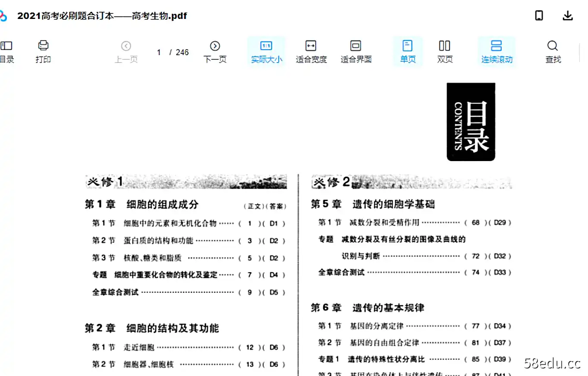Screen dimensions: 588x376
Task: Click entry 基因的分离定律
Action: (x=376, y=326)
